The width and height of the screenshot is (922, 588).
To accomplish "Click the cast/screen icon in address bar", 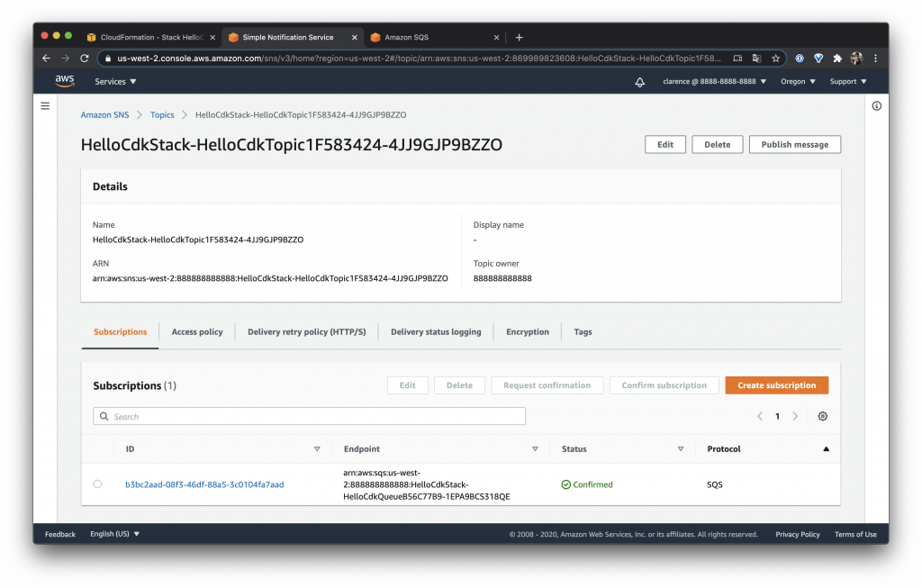I will [x=737, y=59].
